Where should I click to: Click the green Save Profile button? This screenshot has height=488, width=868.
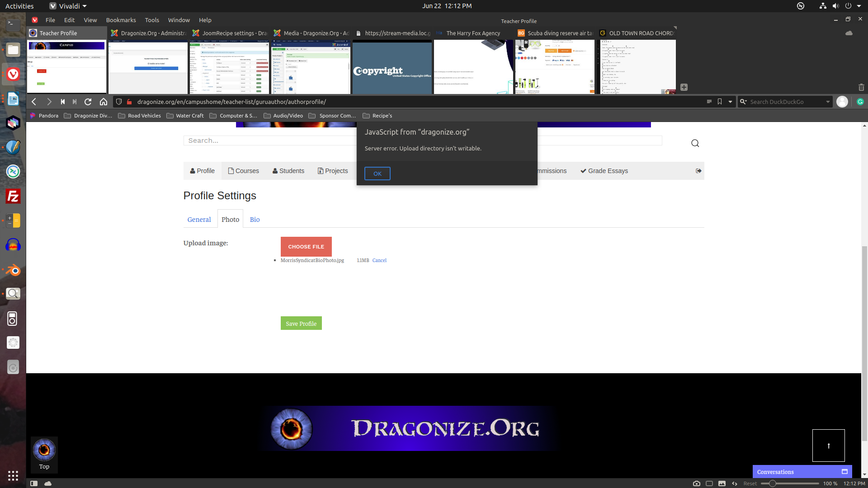pos(301,324)
